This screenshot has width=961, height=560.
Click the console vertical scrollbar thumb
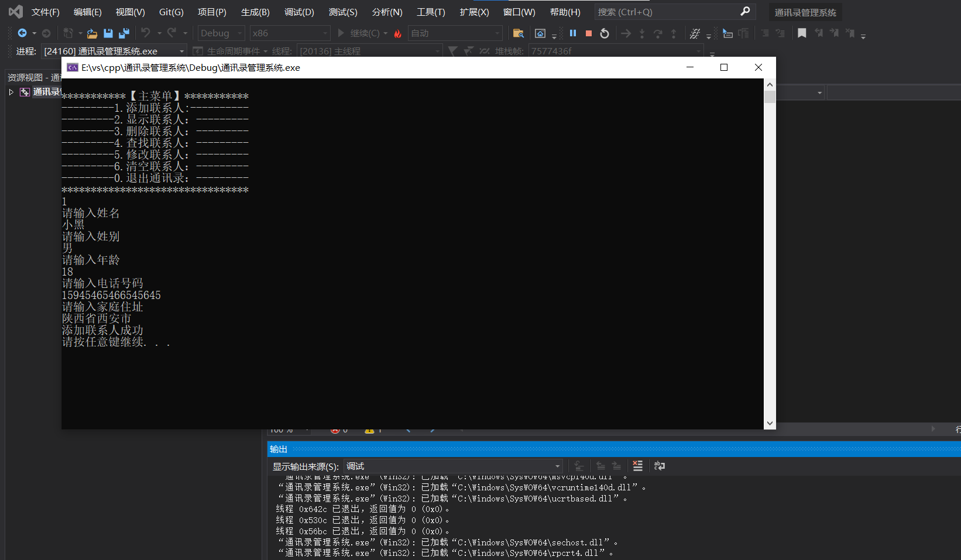coord(770,97)
